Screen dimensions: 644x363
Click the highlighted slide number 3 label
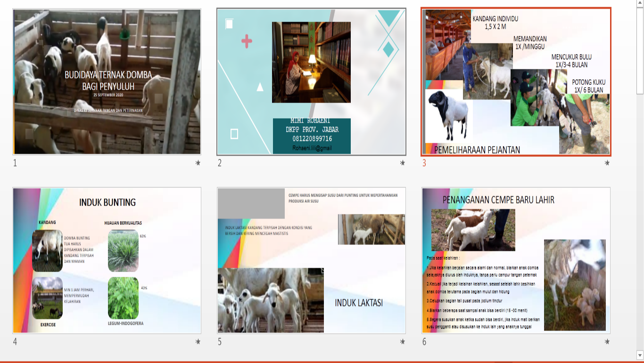(x=424, y=163)
